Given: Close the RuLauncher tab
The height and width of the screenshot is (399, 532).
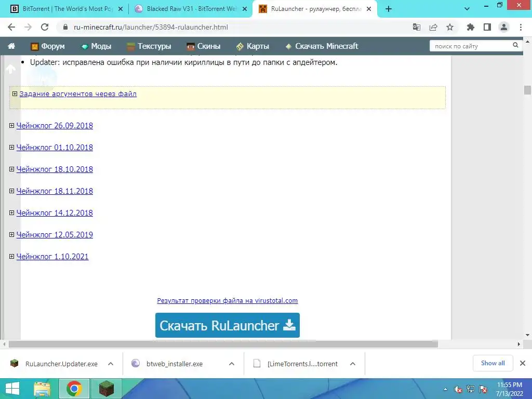Looking at the screenshot, I should coord(369,9).
